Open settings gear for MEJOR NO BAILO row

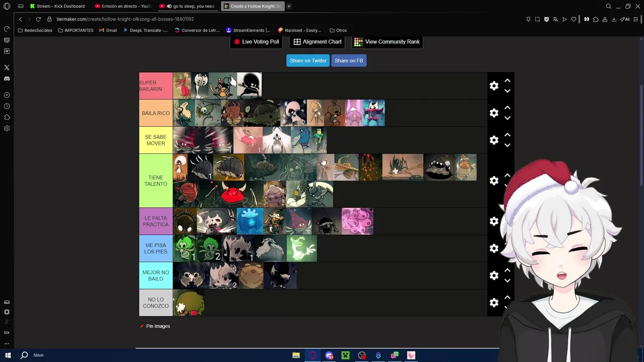click(494, 276)
